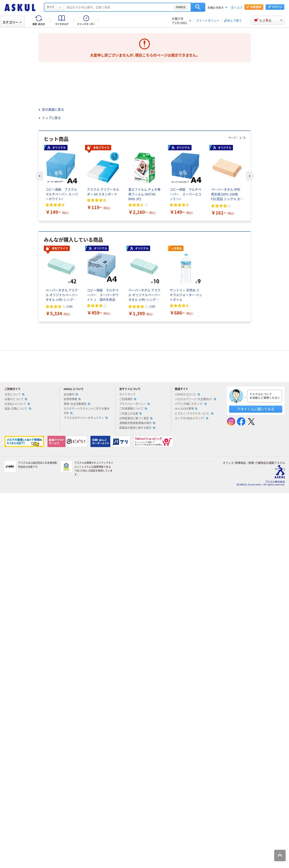This screenshot has height=868, width=289.
Task: Click the アオイくん mascot avatar
Action: tap(236, 396)
